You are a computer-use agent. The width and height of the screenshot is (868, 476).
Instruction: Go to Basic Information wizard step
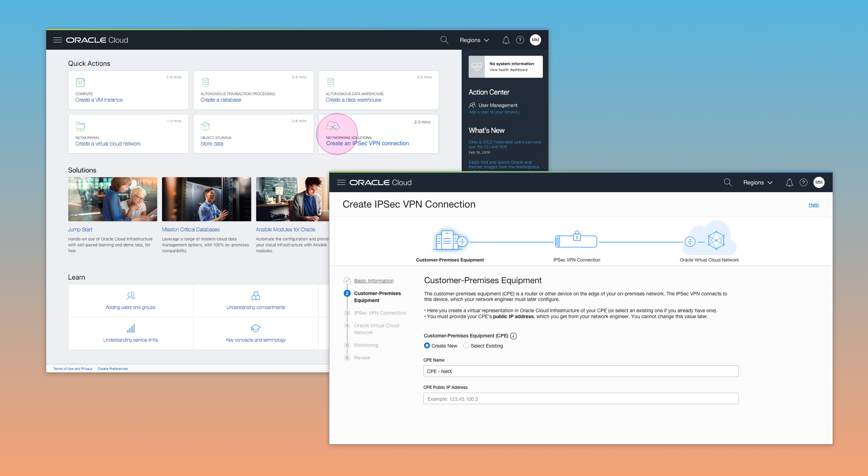[373, 281]
